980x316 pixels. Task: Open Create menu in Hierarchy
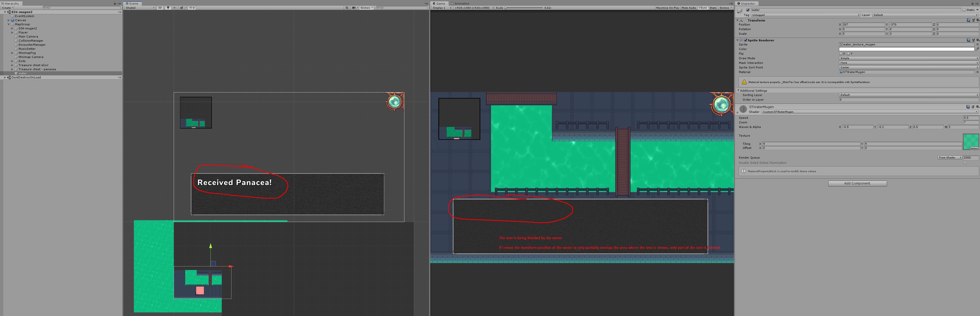tap(8, 8)
